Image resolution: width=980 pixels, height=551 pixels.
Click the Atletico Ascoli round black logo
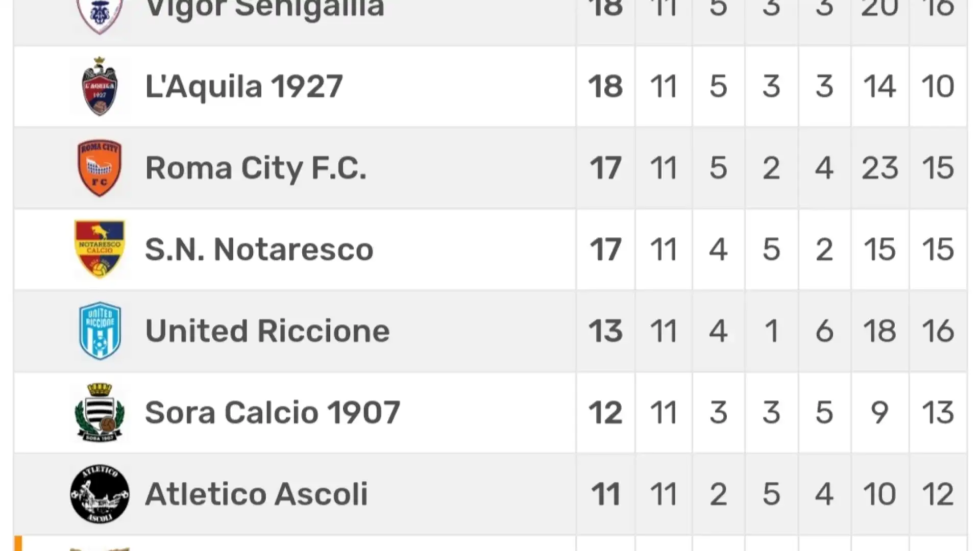(100, 494)
